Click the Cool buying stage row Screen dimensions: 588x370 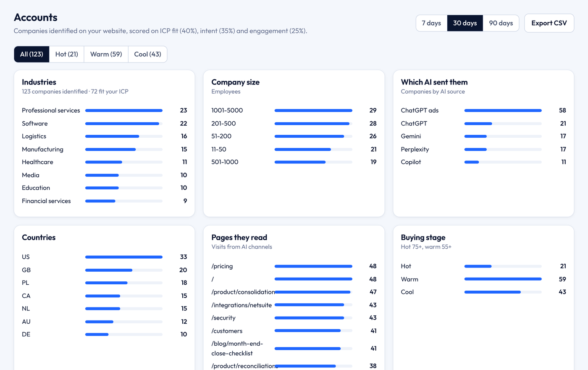(483, 292)
